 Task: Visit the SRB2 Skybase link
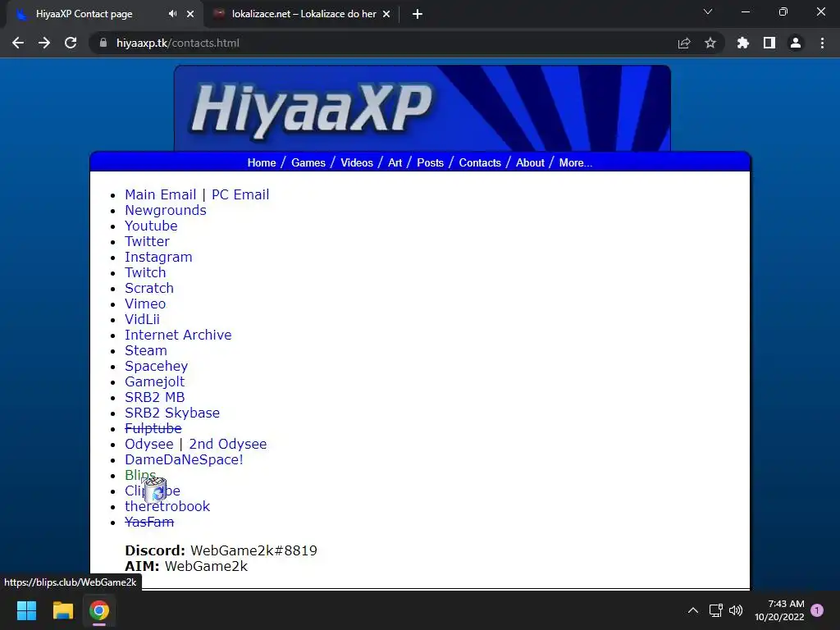(x=172, y=413)
